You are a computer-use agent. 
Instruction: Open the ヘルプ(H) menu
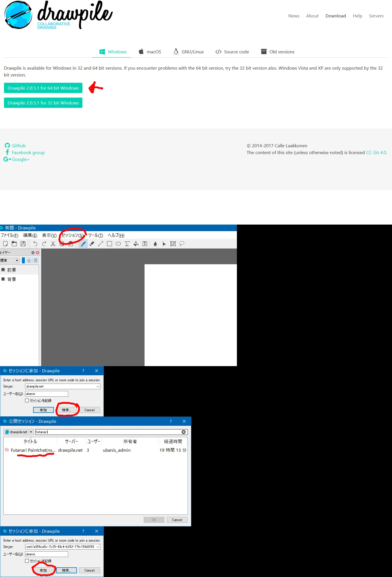click(116, 235)
